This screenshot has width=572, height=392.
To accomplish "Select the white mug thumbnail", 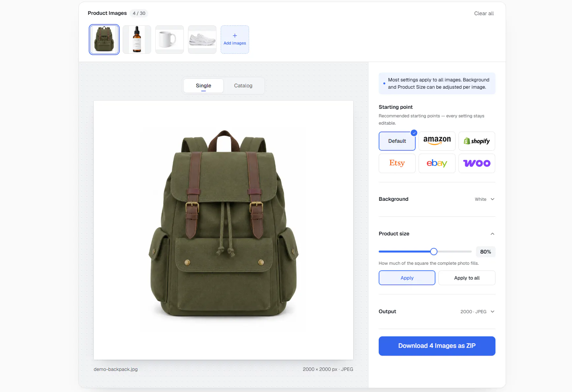I will [170, 40].
